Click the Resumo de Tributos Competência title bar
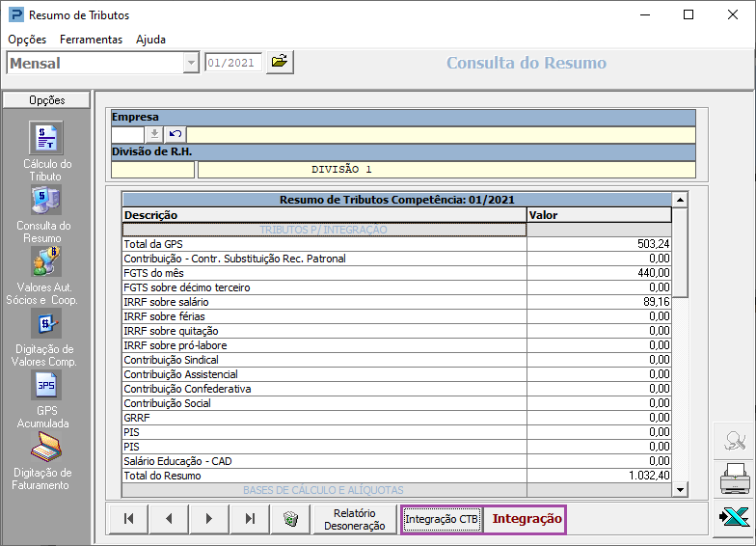This screenshot has height=546, width=756. click(x=397, y=200)
